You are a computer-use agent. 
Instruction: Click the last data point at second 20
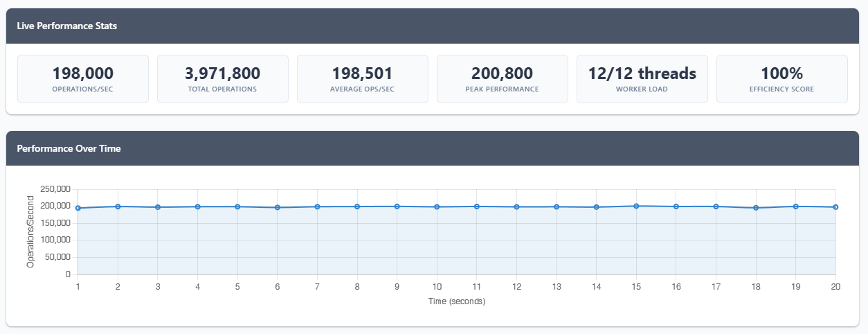835,207
